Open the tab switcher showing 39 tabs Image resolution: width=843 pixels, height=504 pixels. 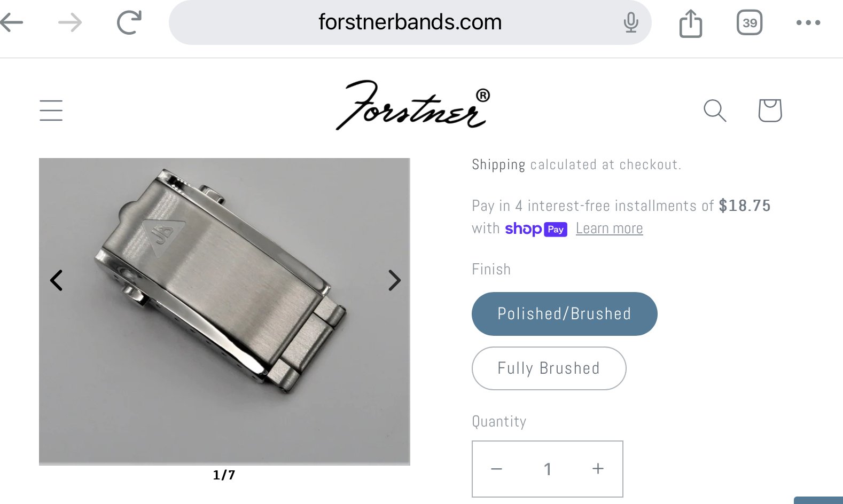[750, 23]
